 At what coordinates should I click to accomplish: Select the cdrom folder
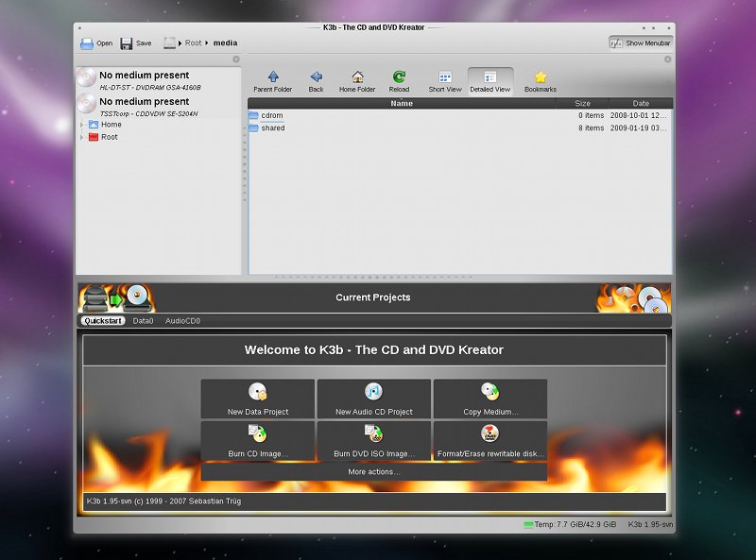coord(272,115)
